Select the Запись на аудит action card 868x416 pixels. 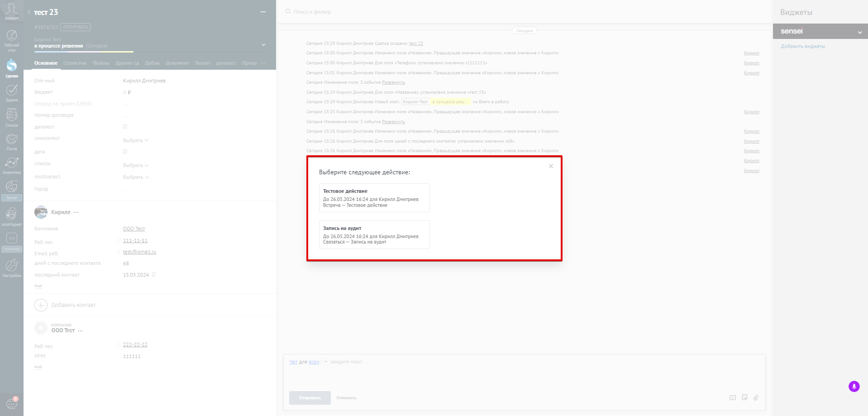[x=374, y=234]
